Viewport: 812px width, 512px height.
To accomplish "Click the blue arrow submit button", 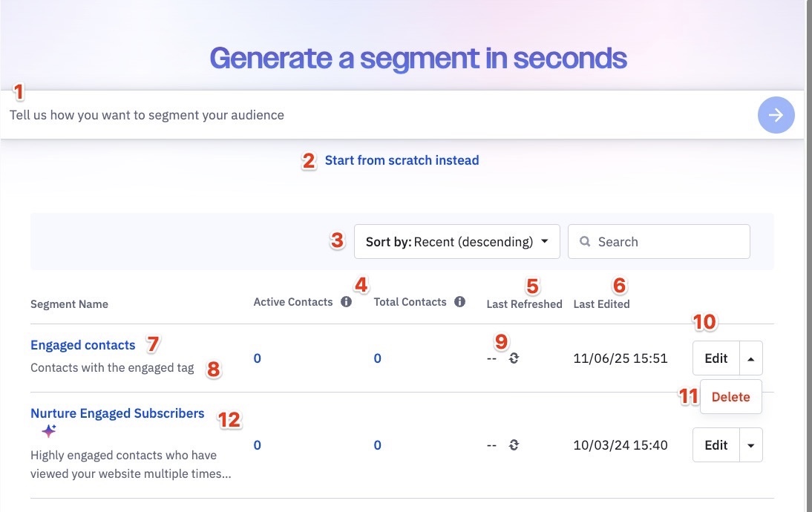I will click(x=776, y=115).
